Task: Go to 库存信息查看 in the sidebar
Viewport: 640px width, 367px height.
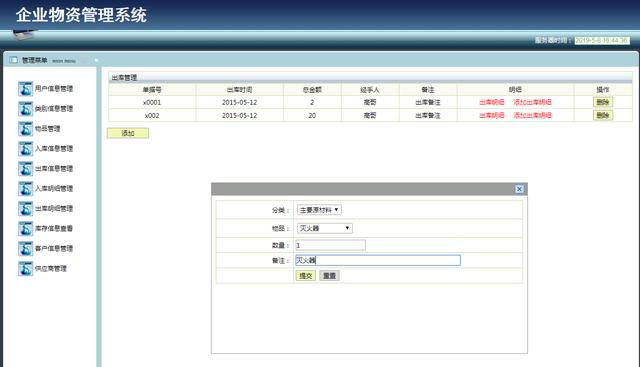Action: tap(54, 229)
